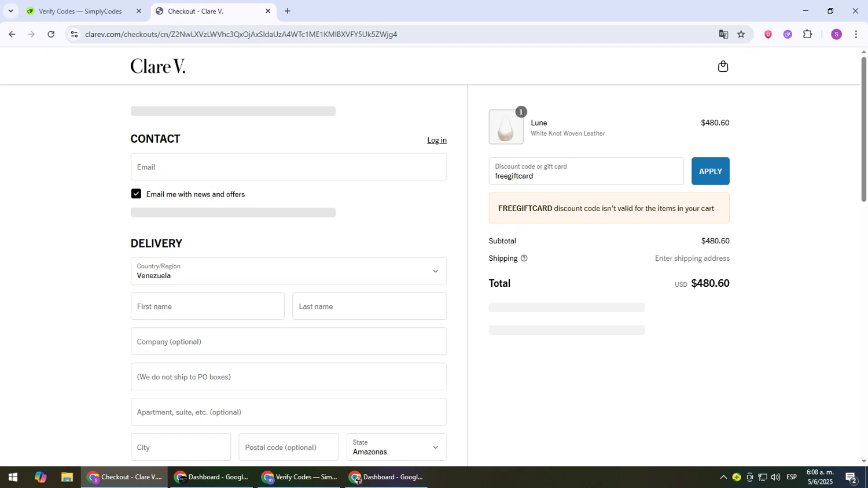Bookmark this page with the star icon
Viewport: 868px width, 488px height.
(x=741, y=35)
